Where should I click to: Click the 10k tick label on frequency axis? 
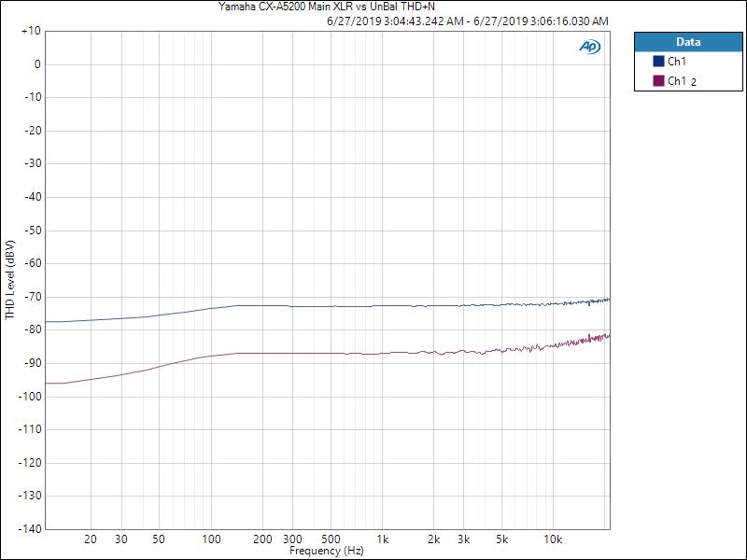pyautogui.click(x=553, y=539)
